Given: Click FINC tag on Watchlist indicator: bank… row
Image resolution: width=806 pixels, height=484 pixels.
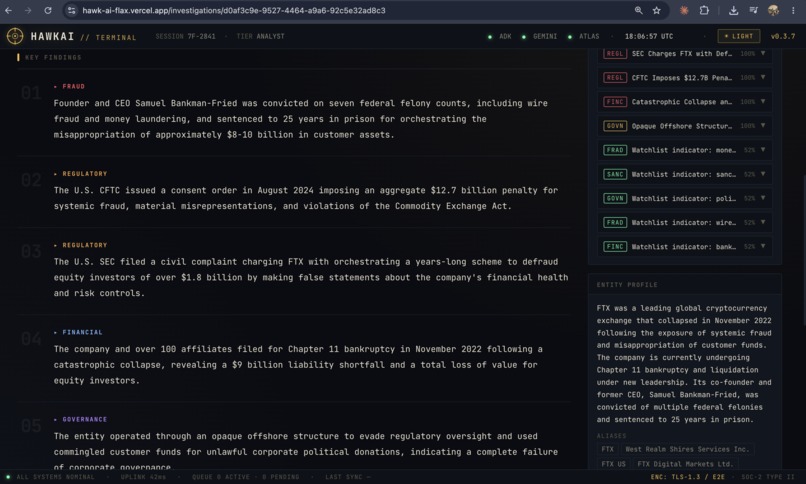Looking at the screenshot, I should tap(615, 247).
